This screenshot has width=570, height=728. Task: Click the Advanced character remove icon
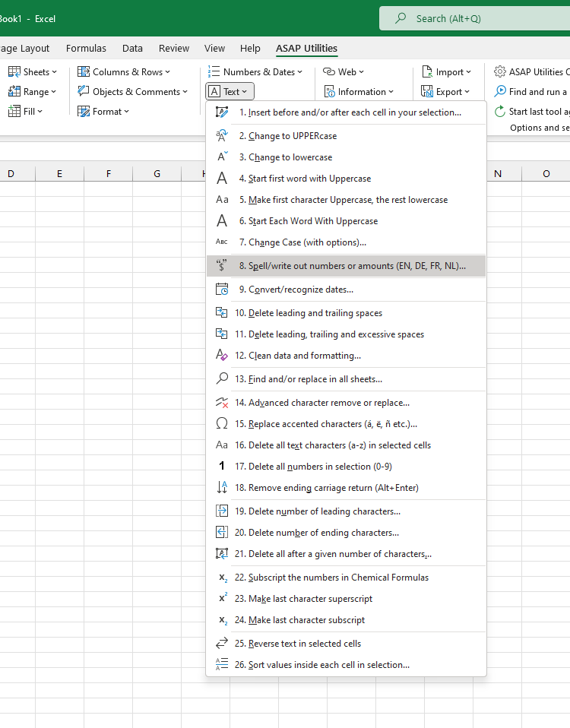222,403
